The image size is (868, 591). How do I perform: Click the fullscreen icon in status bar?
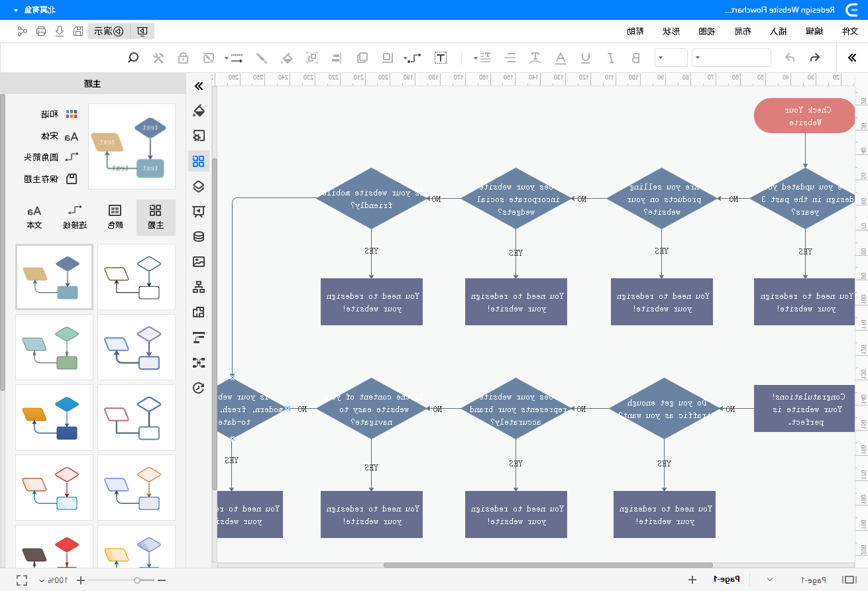pyautogui.click(x=23, y=580)
